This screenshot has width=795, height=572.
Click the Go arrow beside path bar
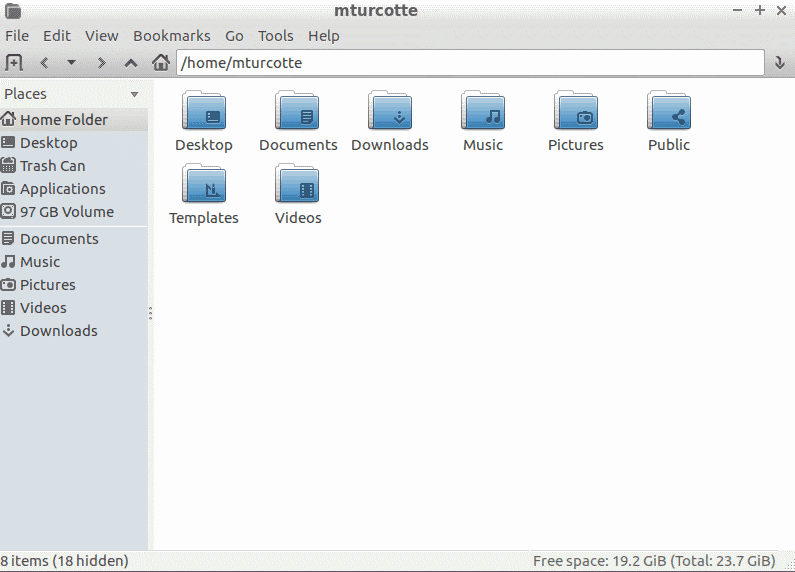pyautogui.click(x=780, y=63)
